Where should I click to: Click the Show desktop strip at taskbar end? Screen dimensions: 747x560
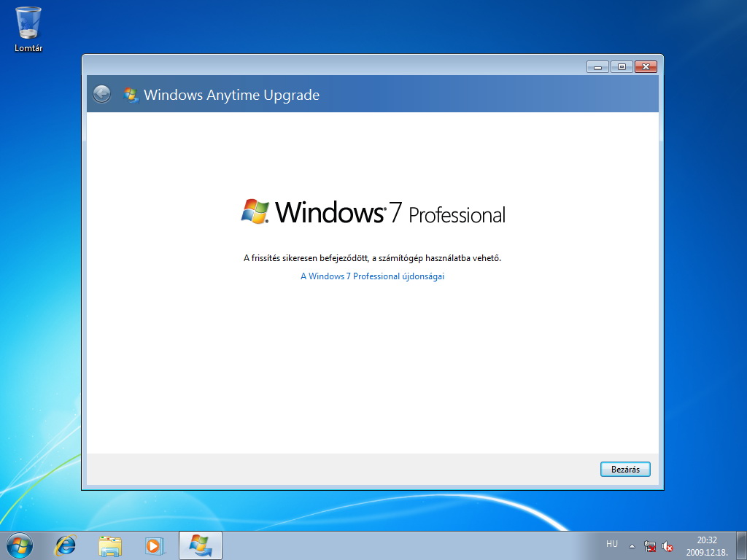(x=741, y=545)
